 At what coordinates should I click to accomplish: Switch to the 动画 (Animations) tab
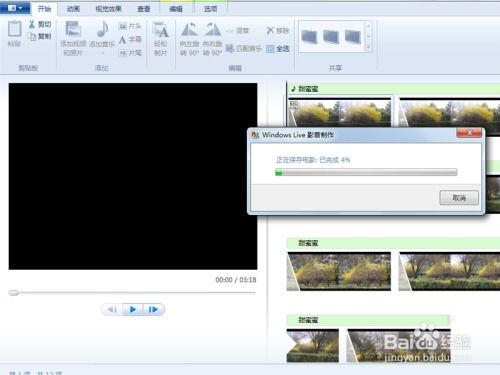point(73,9)
